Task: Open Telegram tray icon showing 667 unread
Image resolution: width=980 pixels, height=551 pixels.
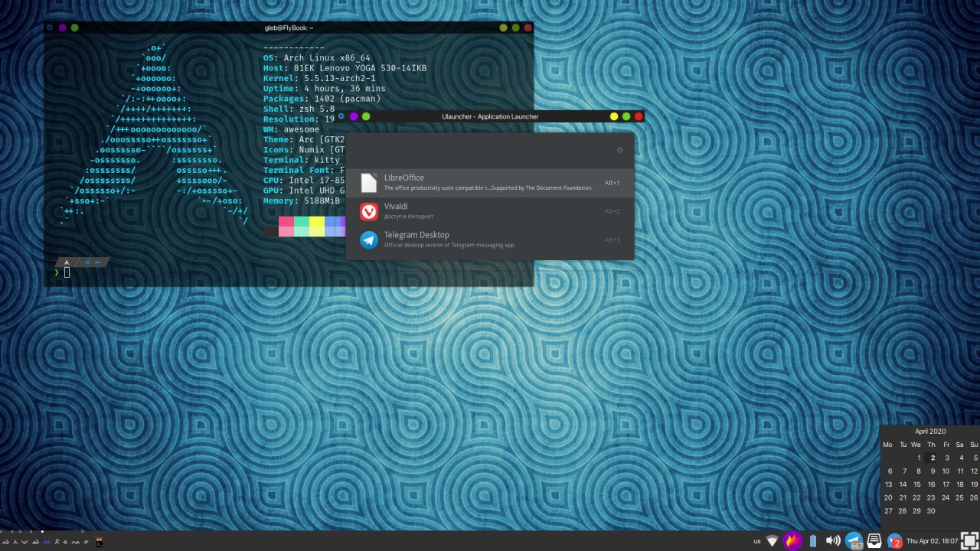Action: [x=854, y=541]
